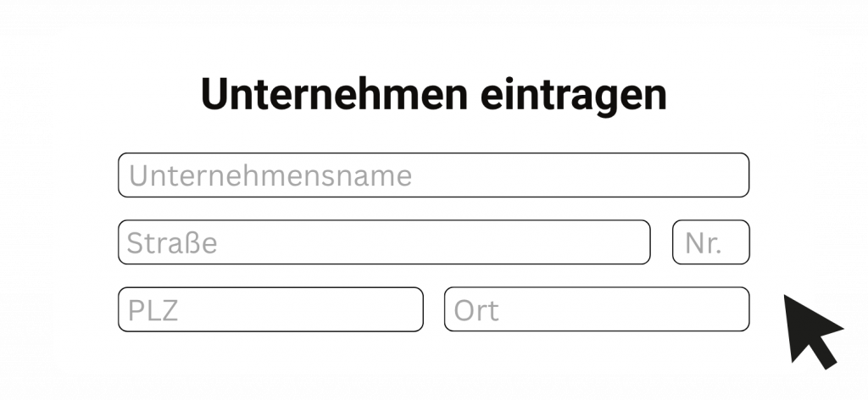
Task: Click into the Straße text field
Action: (384, 242)
